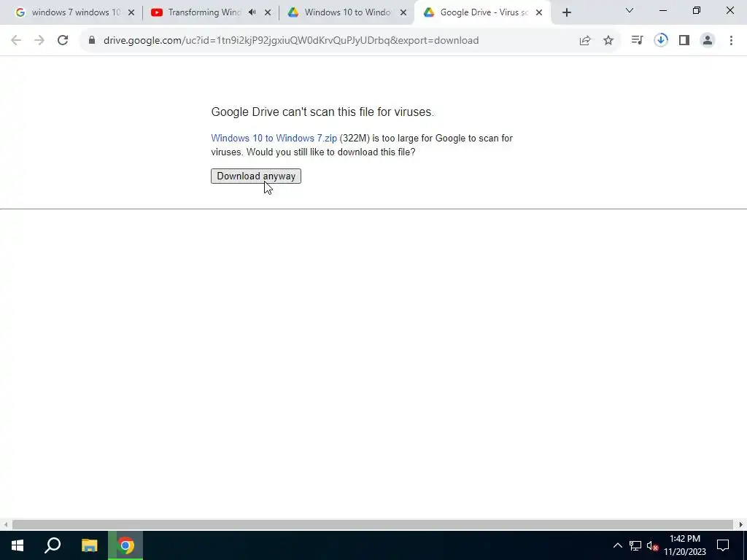Close the YouTube Transforming Windows tab
Screen dimensions: 747x560
pyautogui.click(x=268, y=13)
